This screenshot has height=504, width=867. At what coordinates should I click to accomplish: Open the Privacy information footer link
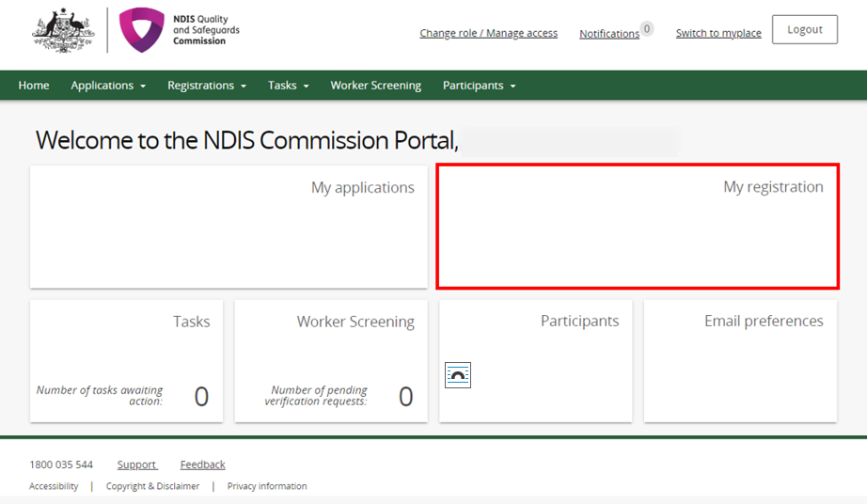267,486
